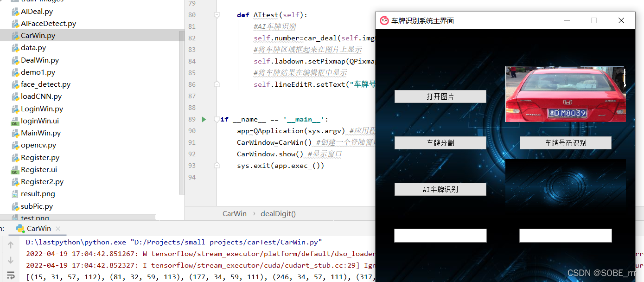Select Register.py in the project tree

click(x=40, y=158)
